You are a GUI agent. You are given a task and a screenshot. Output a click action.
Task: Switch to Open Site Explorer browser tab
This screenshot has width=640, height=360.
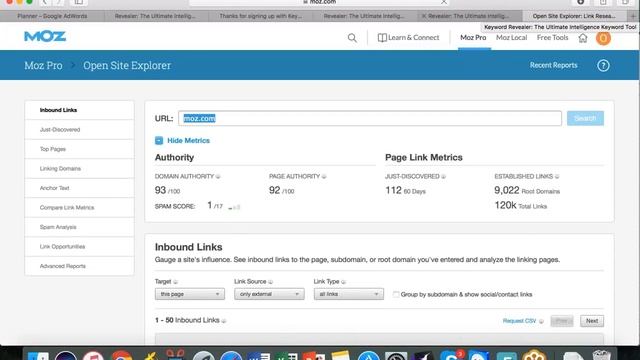point(574,16)
